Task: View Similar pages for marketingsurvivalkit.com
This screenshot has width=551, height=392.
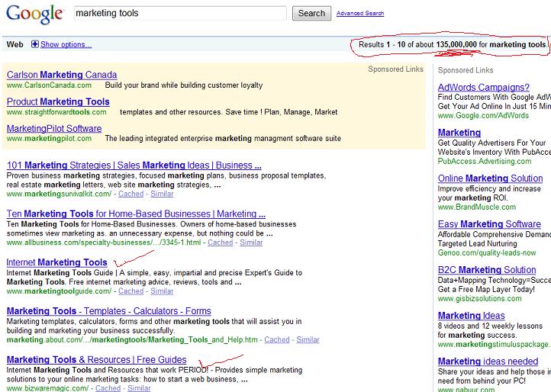Action: [162, 194]
